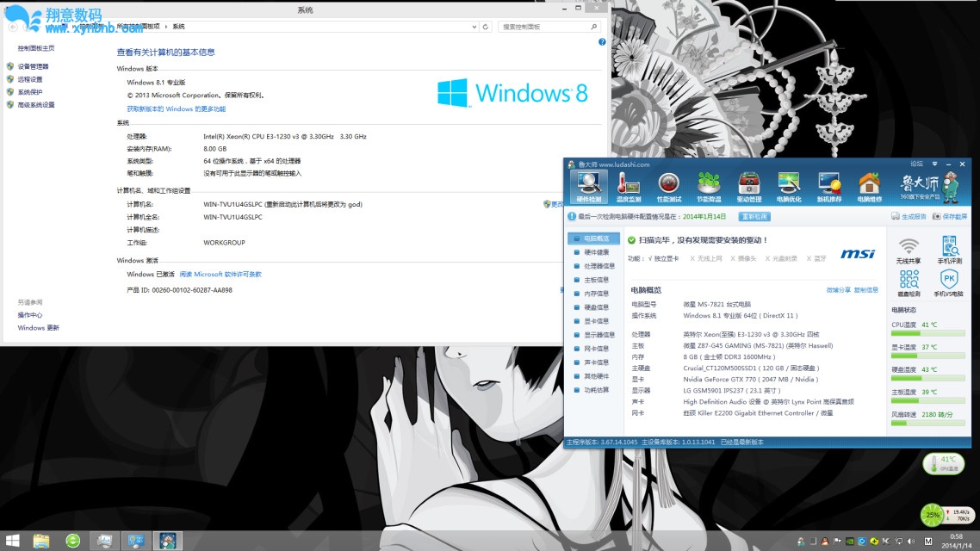This screenshot has height=551, width=980.
Task: Click the Nvidia GeForce GTX 770 row text
Action: [x=750, y=379]
